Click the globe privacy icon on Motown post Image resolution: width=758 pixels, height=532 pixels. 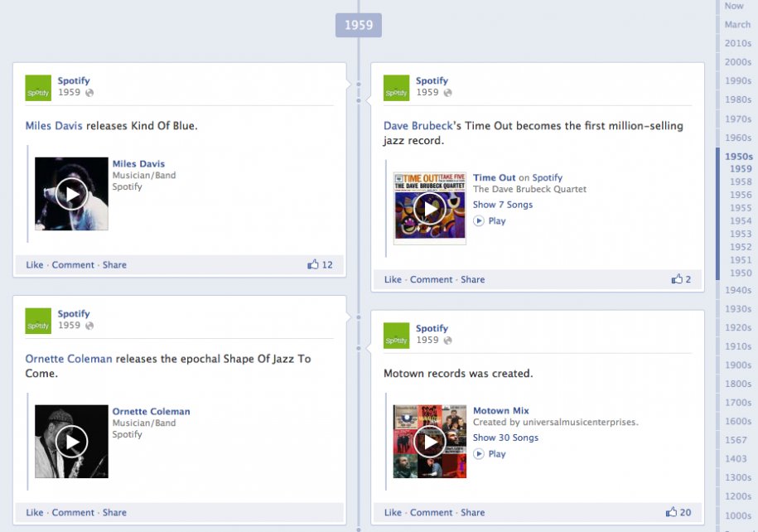(447, 341)
